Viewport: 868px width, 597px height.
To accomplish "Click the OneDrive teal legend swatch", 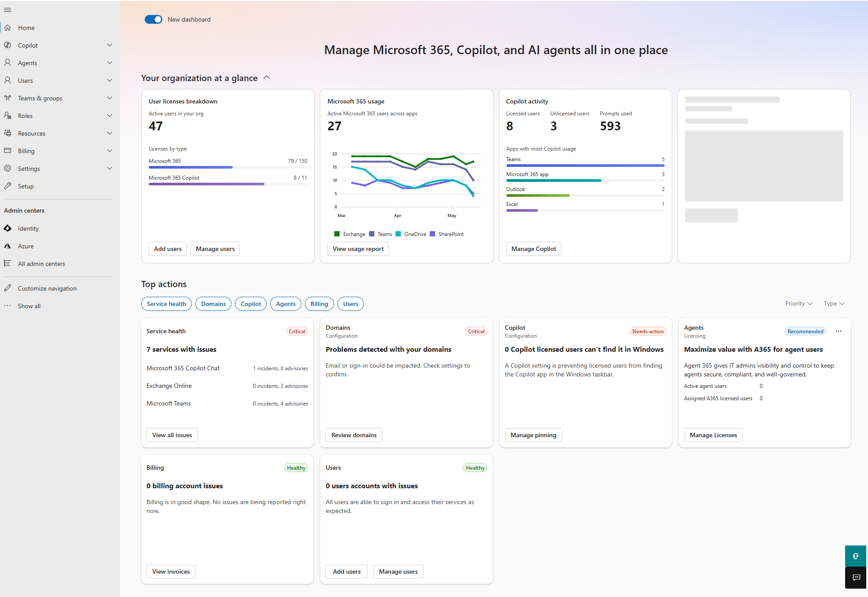I will click(398, 234).
